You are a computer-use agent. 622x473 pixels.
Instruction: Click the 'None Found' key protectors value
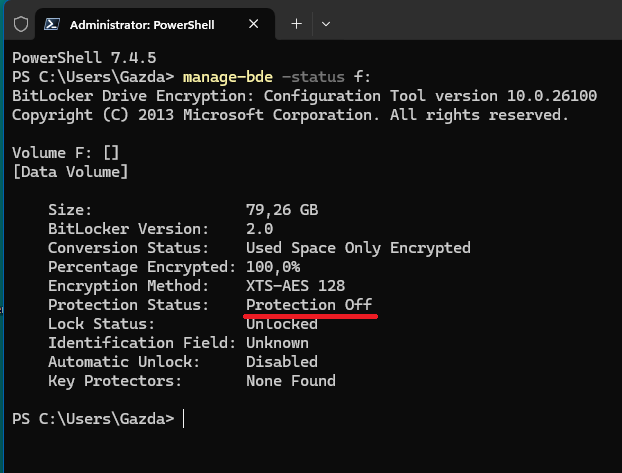(x=291, y=381)
